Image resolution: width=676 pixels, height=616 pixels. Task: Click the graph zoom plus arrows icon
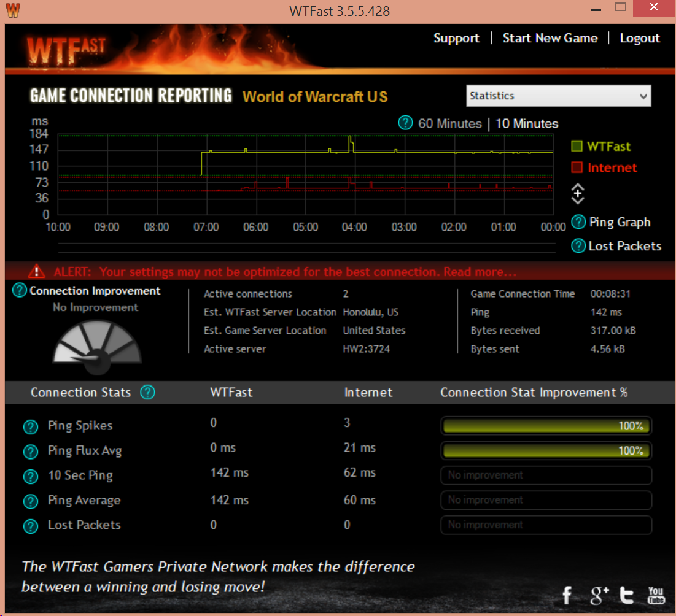click(x=578, y=194)
